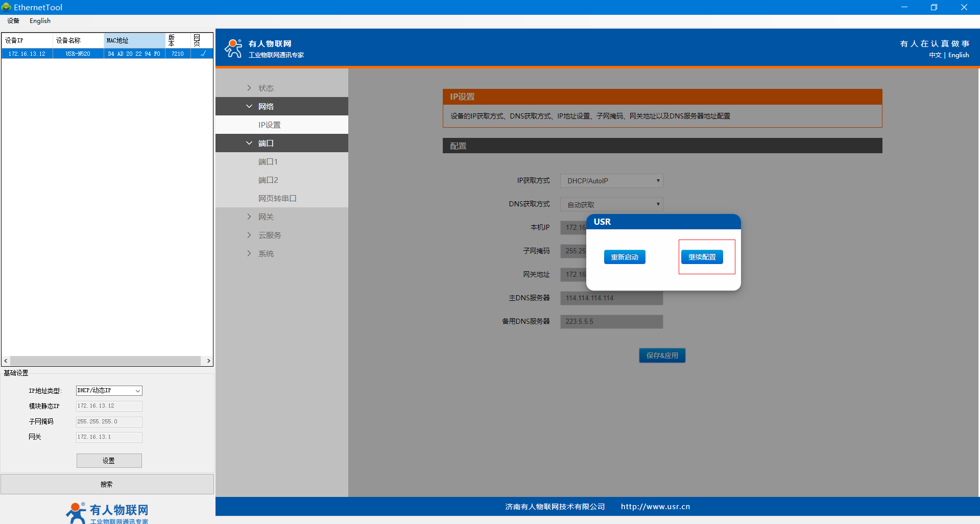Open the IP地址类型 DHCP dropdown
Viewport: 980px width, 524px height.
click(x=109, y=391)
